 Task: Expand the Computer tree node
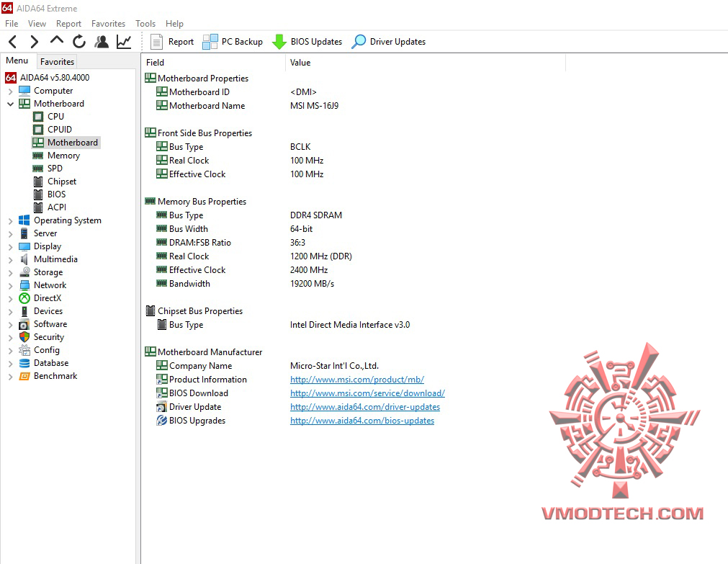[x=10, y=91]
